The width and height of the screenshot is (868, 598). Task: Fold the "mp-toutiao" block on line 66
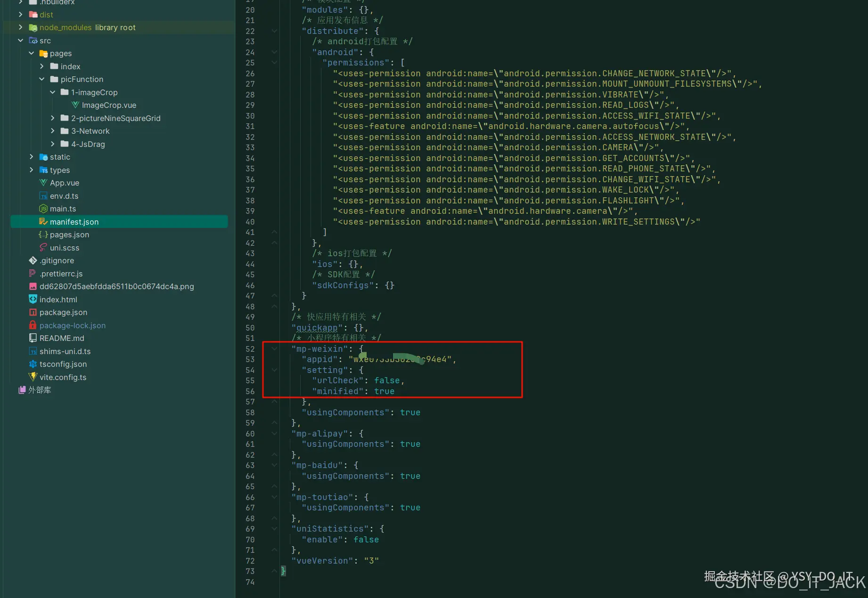(274, 497)
